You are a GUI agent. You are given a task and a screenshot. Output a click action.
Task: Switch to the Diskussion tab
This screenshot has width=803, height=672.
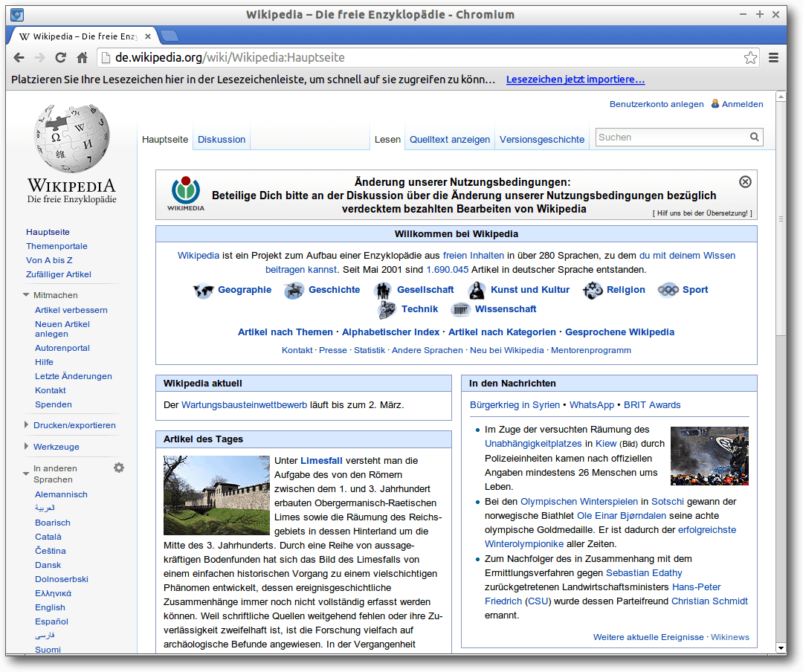point(222,139)
